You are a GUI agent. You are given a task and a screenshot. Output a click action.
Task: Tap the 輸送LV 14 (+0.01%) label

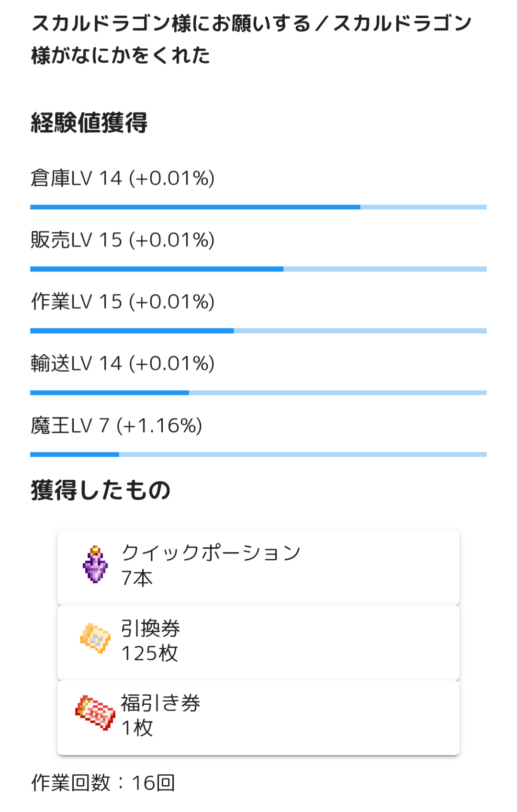(123, 363)
